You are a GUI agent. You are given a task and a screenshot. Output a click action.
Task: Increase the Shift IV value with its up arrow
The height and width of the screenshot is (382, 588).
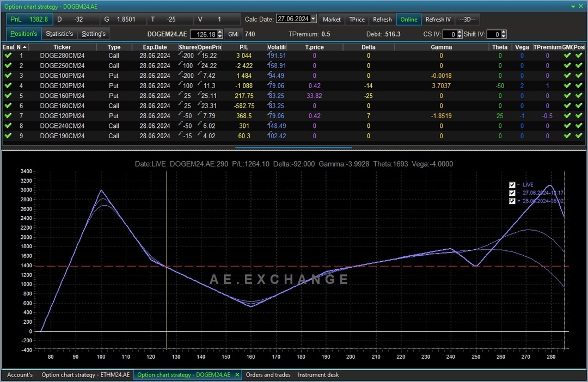tap(504, 32)
